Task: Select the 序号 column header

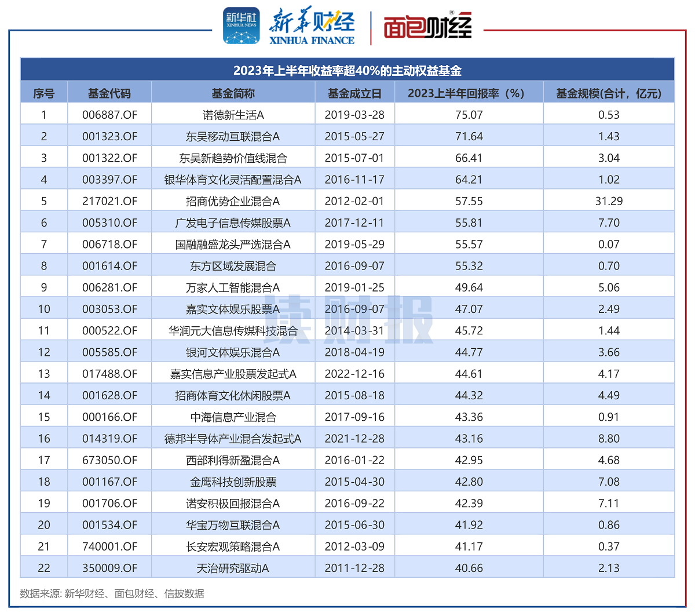Action: [x=44, y=93]
